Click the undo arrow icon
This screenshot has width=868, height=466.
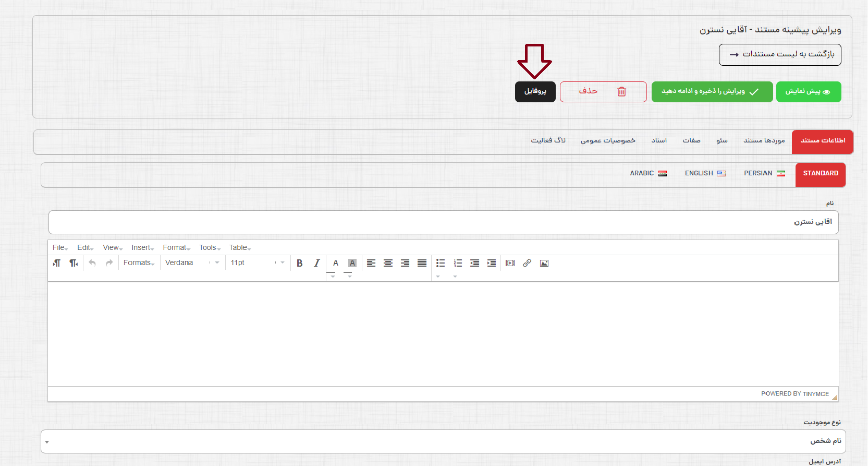[92, 263]
